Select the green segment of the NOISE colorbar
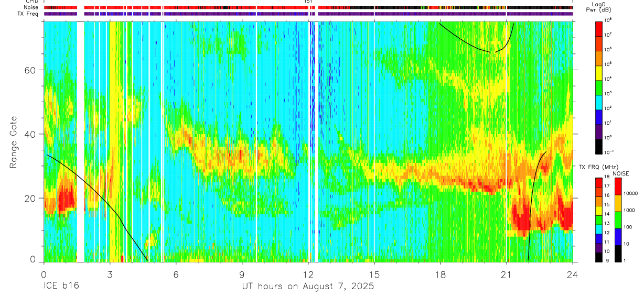 [618, 220]
